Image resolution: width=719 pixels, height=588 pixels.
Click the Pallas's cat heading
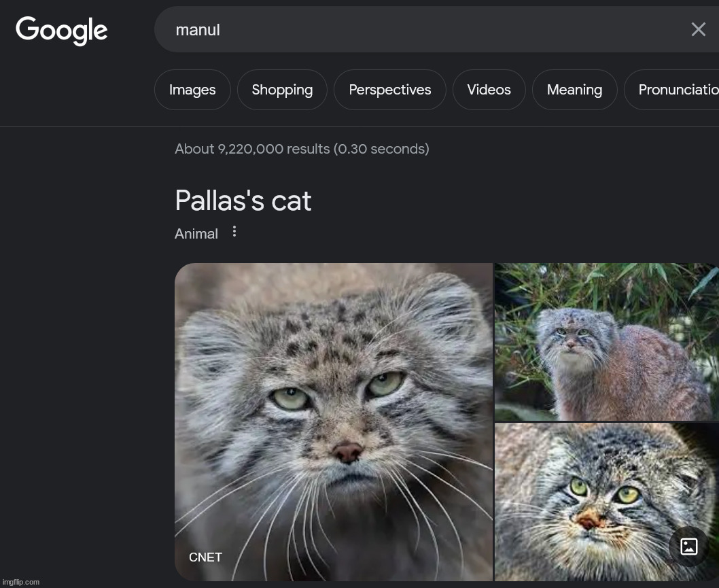click(243, 201)
